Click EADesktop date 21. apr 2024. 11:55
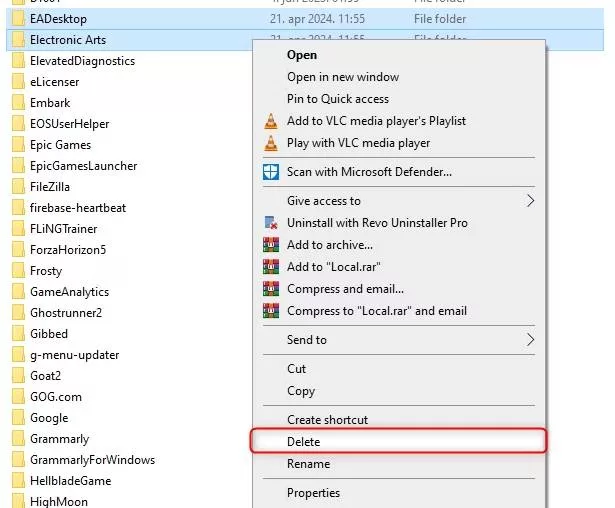 point(317,19)
